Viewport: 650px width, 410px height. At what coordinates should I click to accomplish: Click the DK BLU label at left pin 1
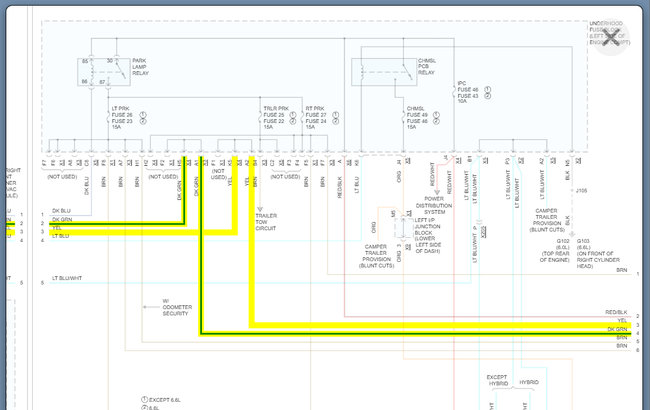61,211
